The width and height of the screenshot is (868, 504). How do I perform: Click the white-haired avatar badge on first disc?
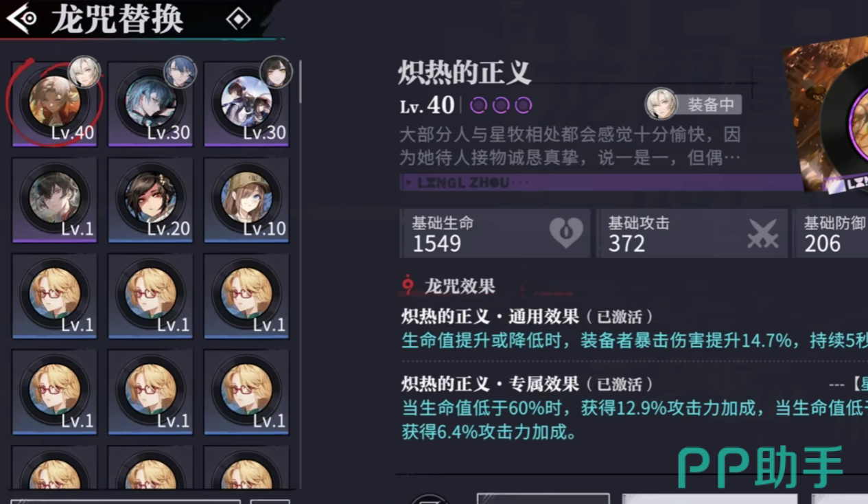coord(85,72)
